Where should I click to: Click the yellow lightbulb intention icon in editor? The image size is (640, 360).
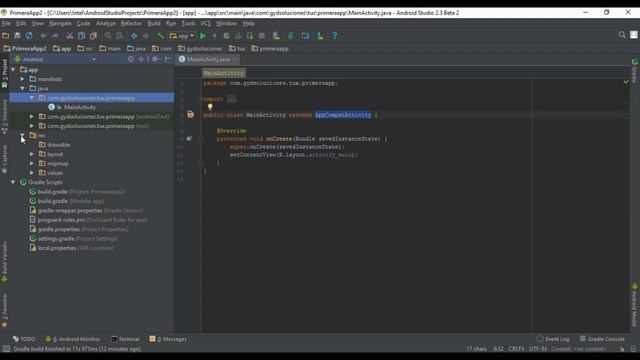pyautogui.click(x=210, y=107)
